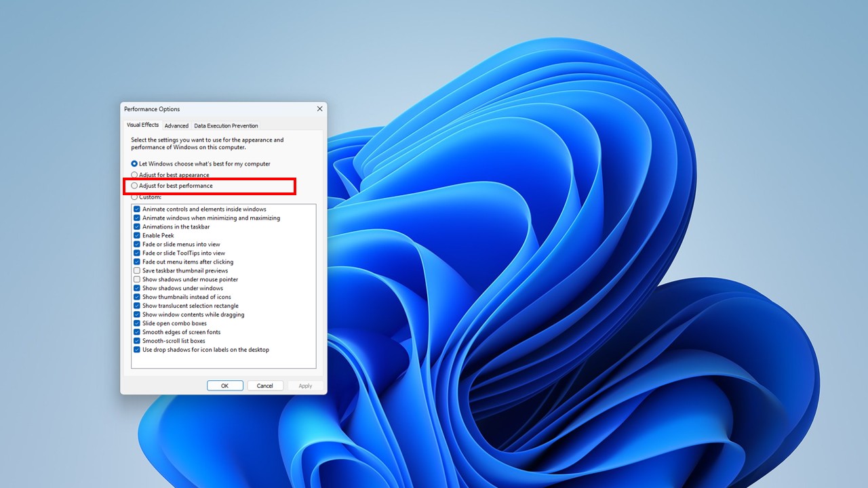
Task: Disable Smooth edges of screen fonts
Action: [137, 332]
